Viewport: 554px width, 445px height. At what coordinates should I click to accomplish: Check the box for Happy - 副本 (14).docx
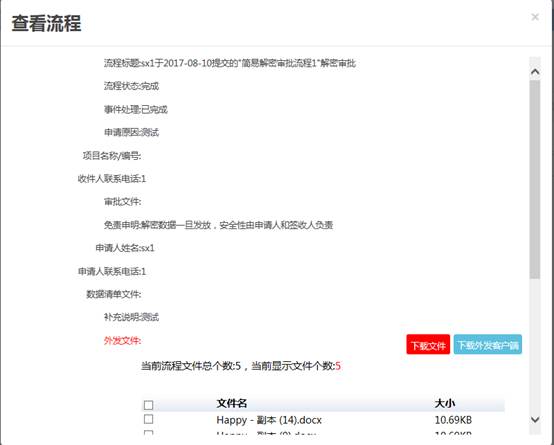148,419
